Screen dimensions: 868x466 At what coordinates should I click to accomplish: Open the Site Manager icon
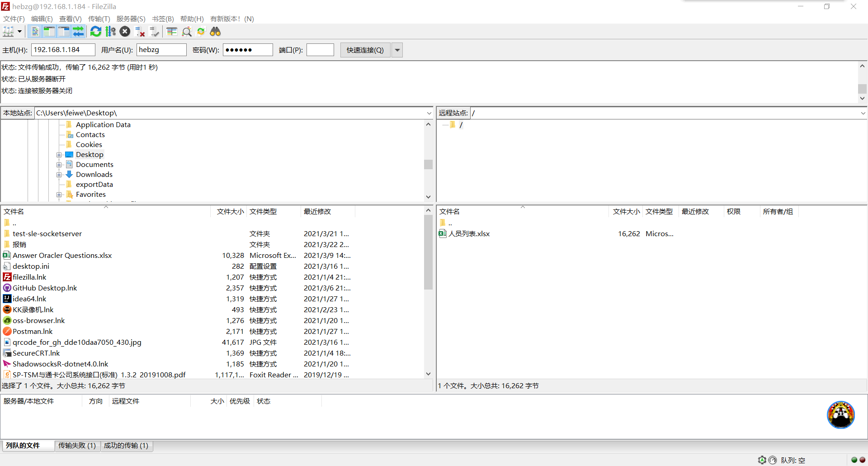tap(9, 32)
